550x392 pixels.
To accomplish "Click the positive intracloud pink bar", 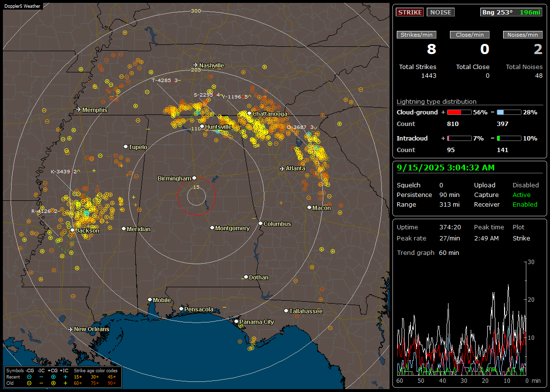I will (x=459, y=139).
